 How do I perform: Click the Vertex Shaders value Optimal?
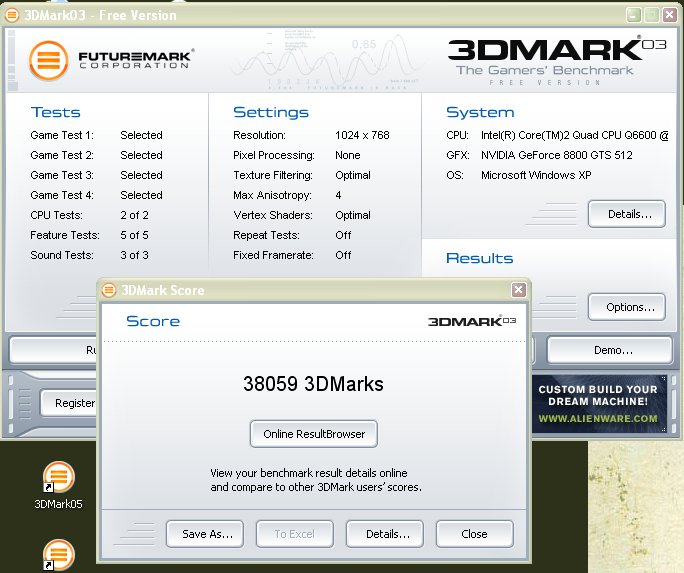(x=353, y=215)
